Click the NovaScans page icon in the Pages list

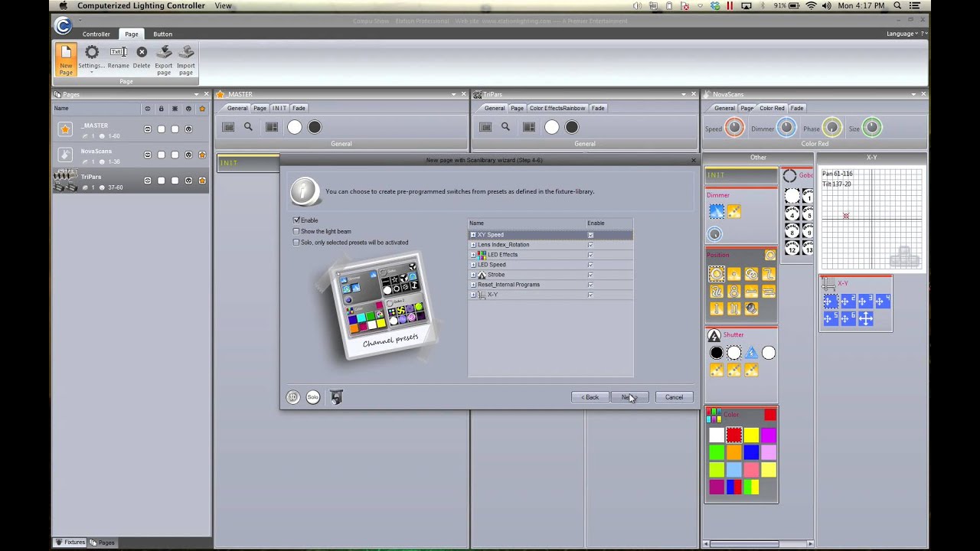click(65, 155)
